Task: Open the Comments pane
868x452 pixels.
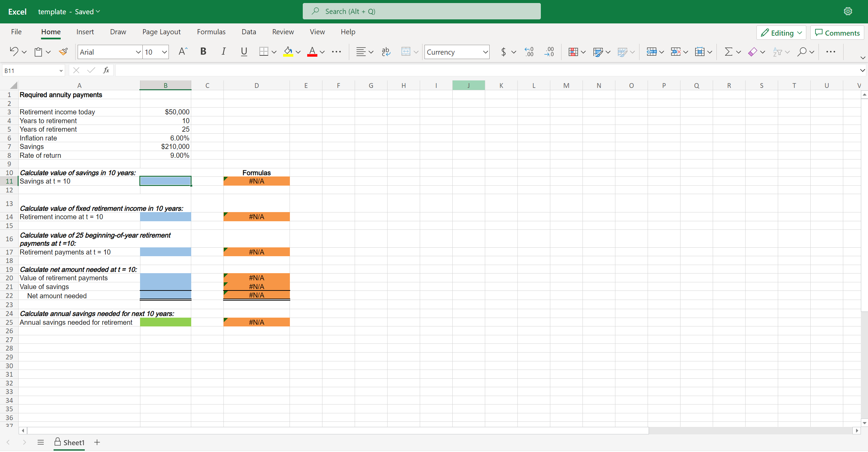Action: (x=836, y=32)
